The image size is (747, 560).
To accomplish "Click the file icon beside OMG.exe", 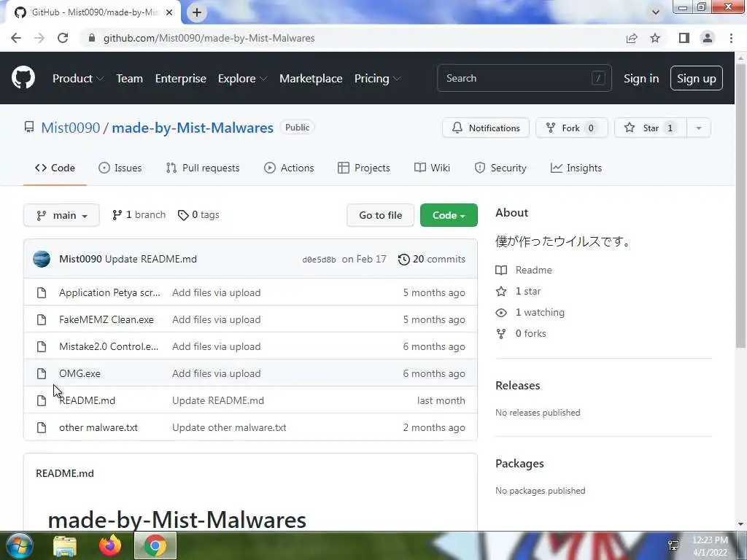I will (x=42, y=373).
